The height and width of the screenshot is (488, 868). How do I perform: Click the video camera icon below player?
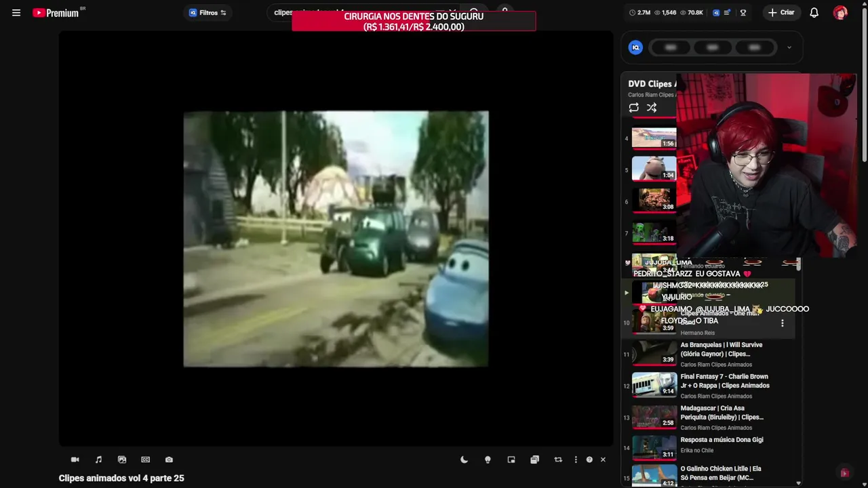point(75,460)
